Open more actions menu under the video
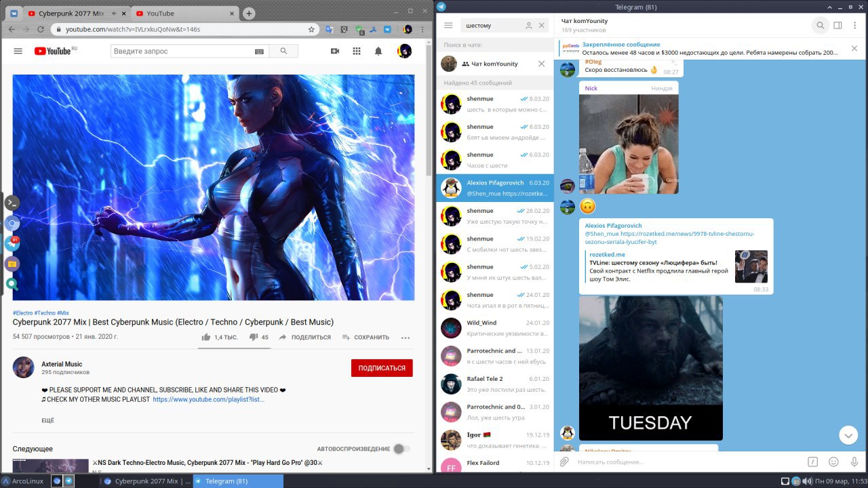868x488 pixels. coord(406,337)
